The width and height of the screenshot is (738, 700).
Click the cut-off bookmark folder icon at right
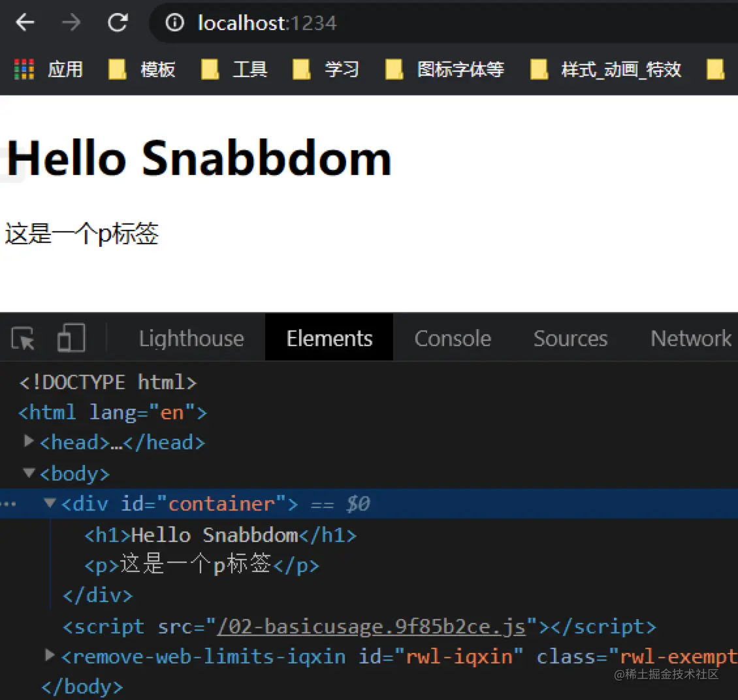tap(715, 69)
